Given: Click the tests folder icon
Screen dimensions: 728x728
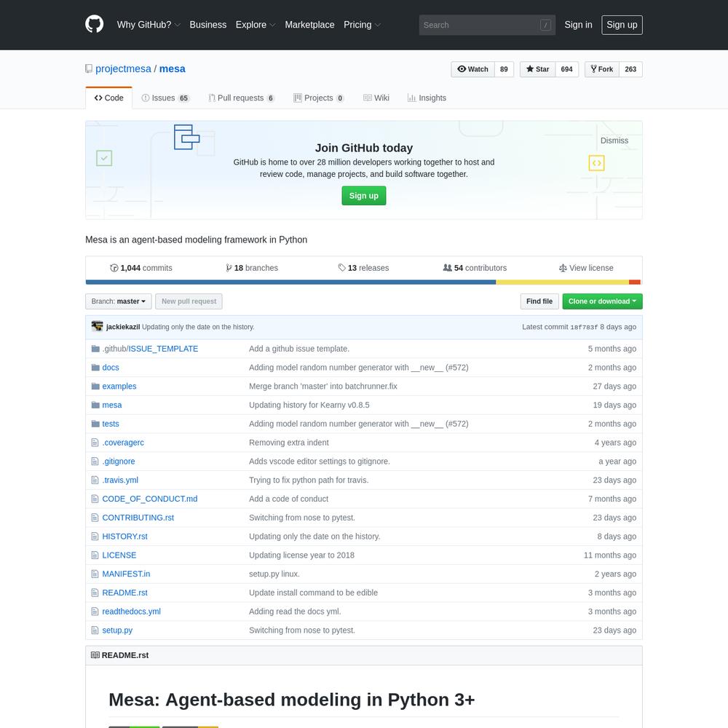Looking at the screenshot, I should pyautogui.click(x=95, y=424).
